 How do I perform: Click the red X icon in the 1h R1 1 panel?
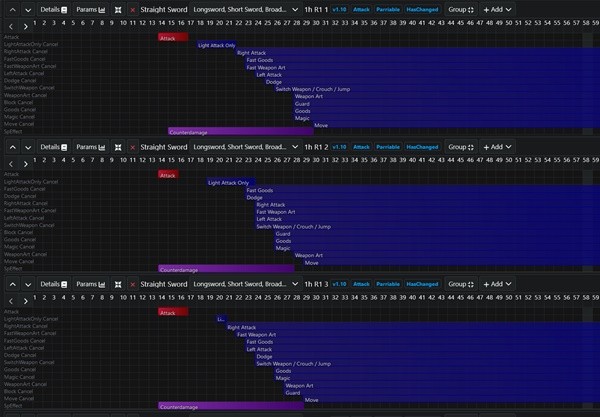[132, 8]
